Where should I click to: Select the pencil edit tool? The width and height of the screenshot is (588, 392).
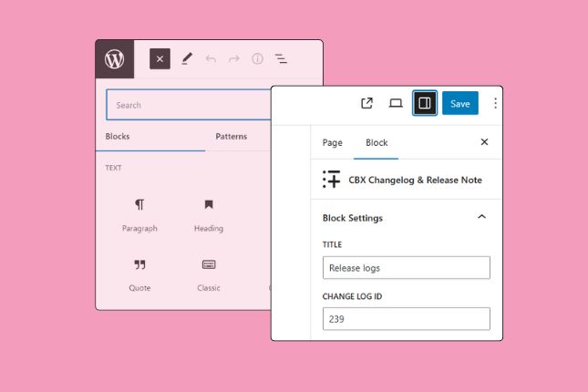pyautogui.click(x=187, y=59)
